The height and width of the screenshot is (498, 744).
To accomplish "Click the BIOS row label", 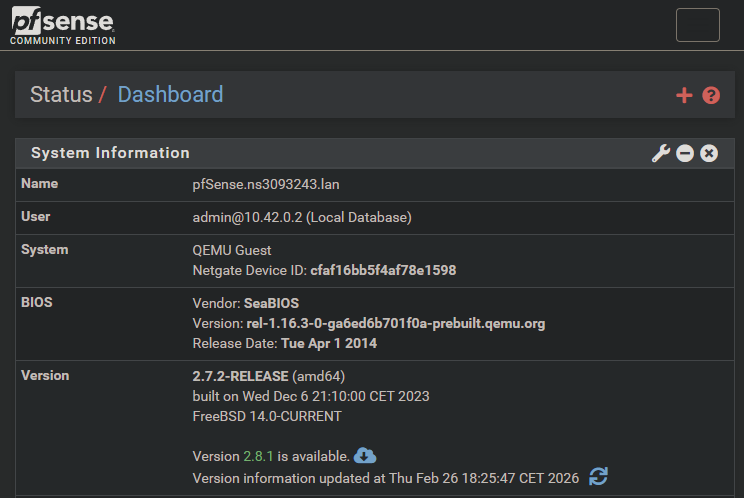I will tap(37, 302).
